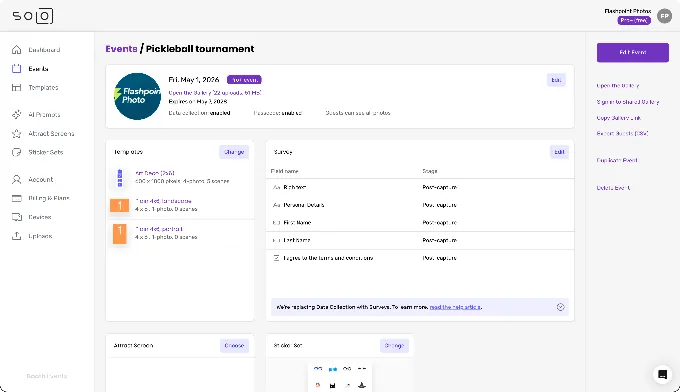Open the 'read the help article' link
Viewport: 680px width, 392px height.
(x=455, y=307)
